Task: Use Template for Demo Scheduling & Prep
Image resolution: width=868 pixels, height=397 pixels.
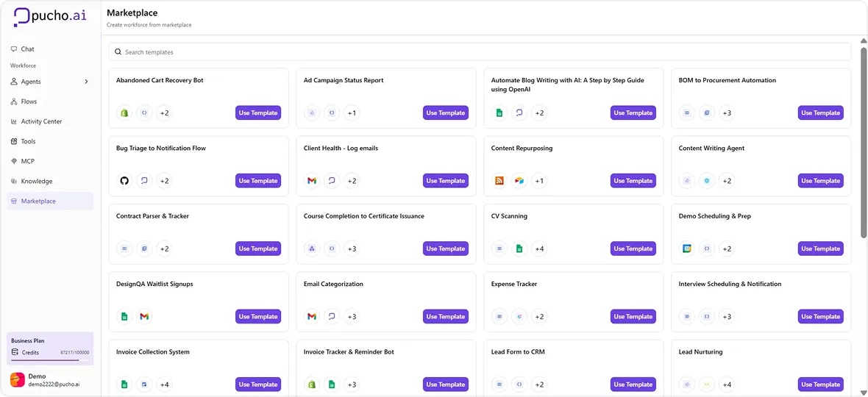Action: pos(820,248)
